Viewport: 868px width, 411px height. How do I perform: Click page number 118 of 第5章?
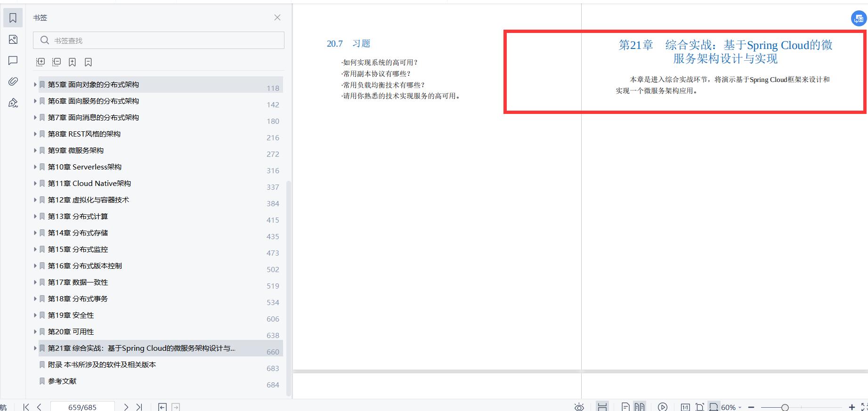coord(273,88)
